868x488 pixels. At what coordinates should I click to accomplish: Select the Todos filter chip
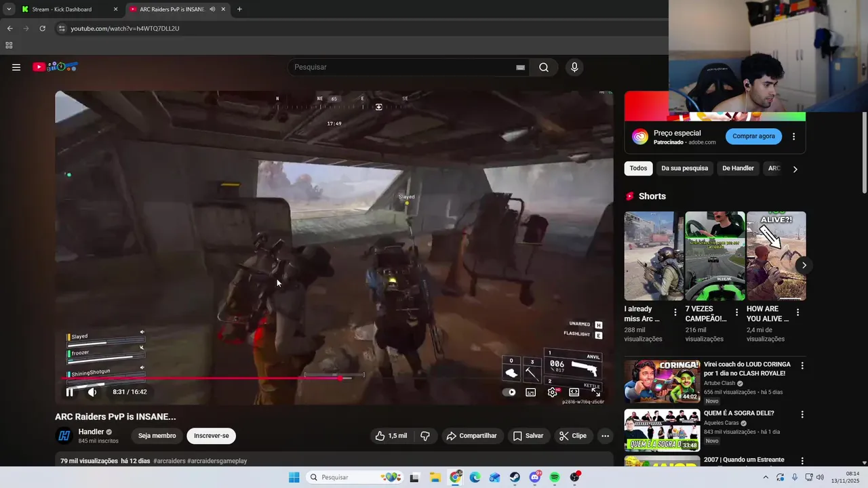(639, 168)
